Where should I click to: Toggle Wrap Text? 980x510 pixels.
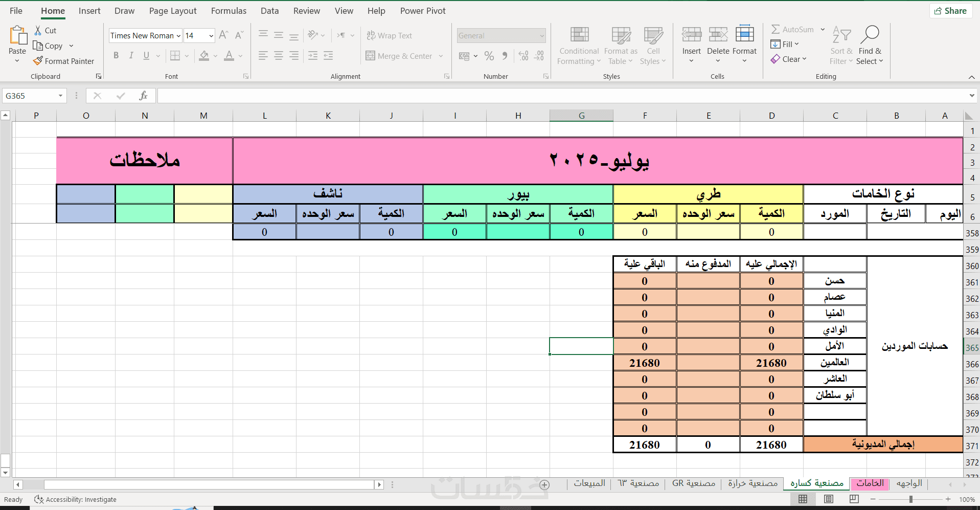click(389, 35)
